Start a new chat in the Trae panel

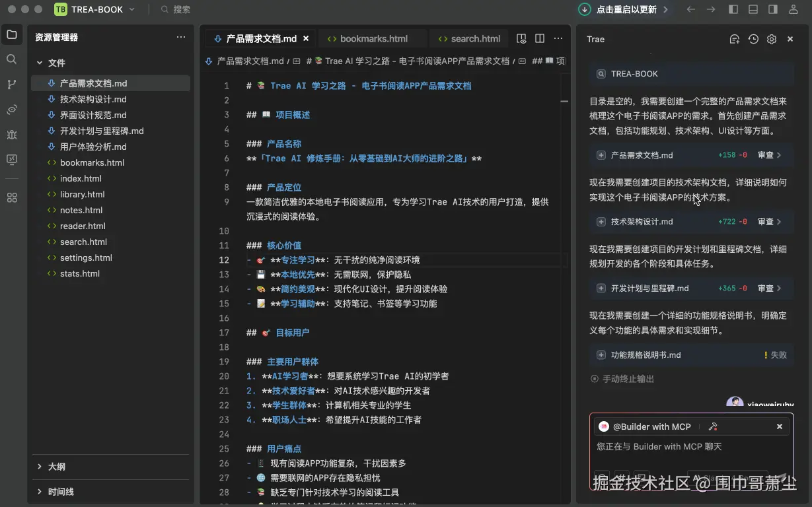click(734, 39)
